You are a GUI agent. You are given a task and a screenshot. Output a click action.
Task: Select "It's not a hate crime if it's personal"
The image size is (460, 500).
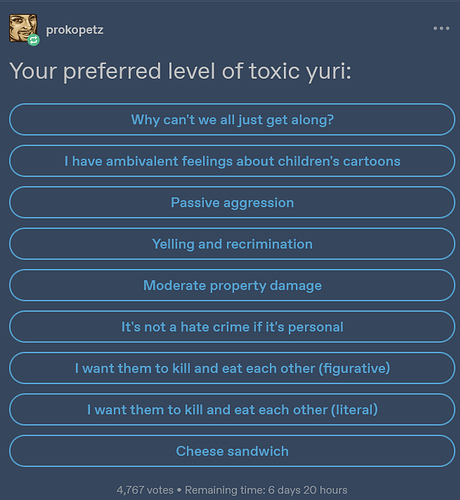pos(232,326)
